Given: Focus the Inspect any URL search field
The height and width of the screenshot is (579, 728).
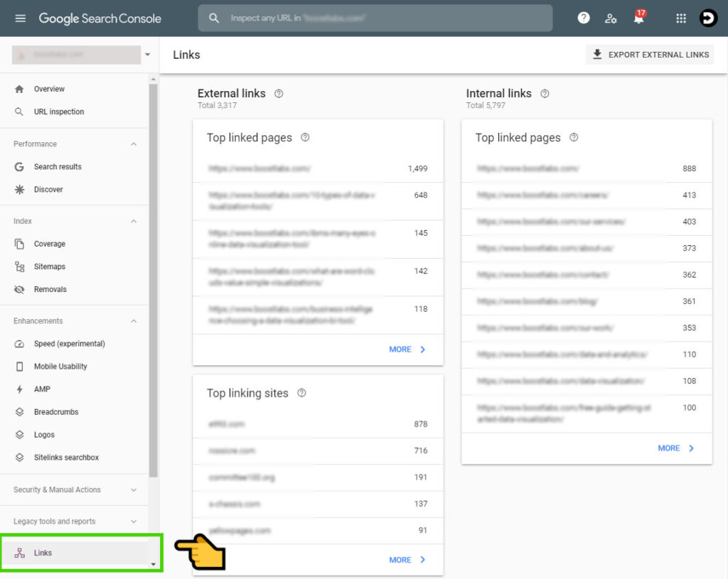Looking at the screenshot, I should 375,18.
